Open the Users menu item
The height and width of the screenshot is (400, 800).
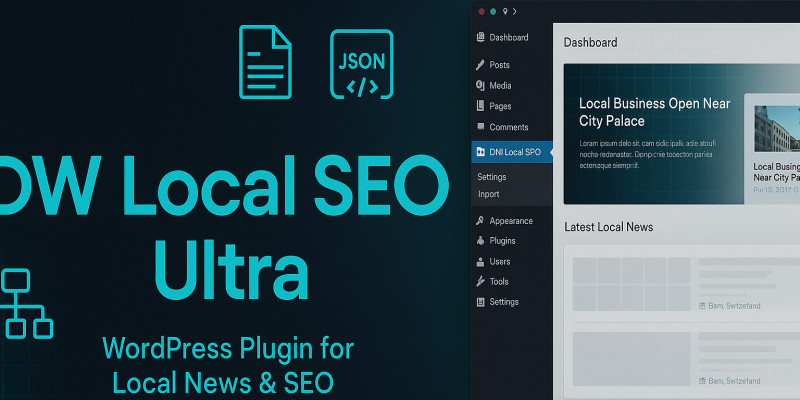[499, 261]
